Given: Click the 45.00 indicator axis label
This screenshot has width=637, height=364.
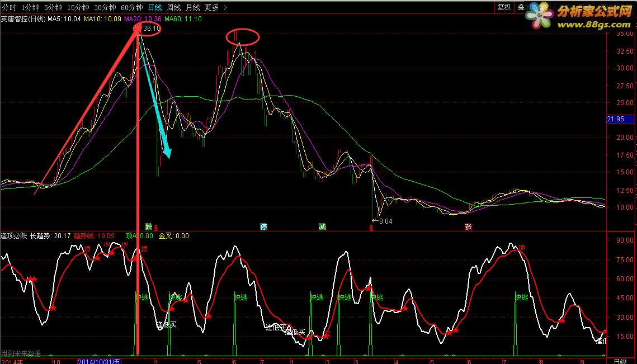Looking at the screenshot, I should (x=625, y=298).
